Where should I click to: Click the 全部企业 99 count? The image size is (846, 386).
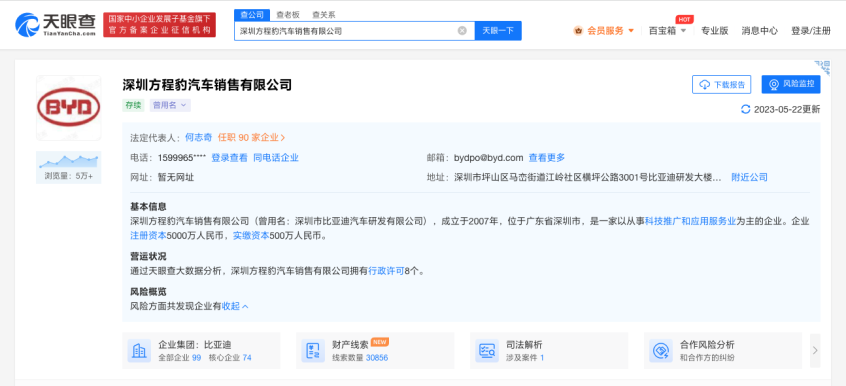coord(180,357)
